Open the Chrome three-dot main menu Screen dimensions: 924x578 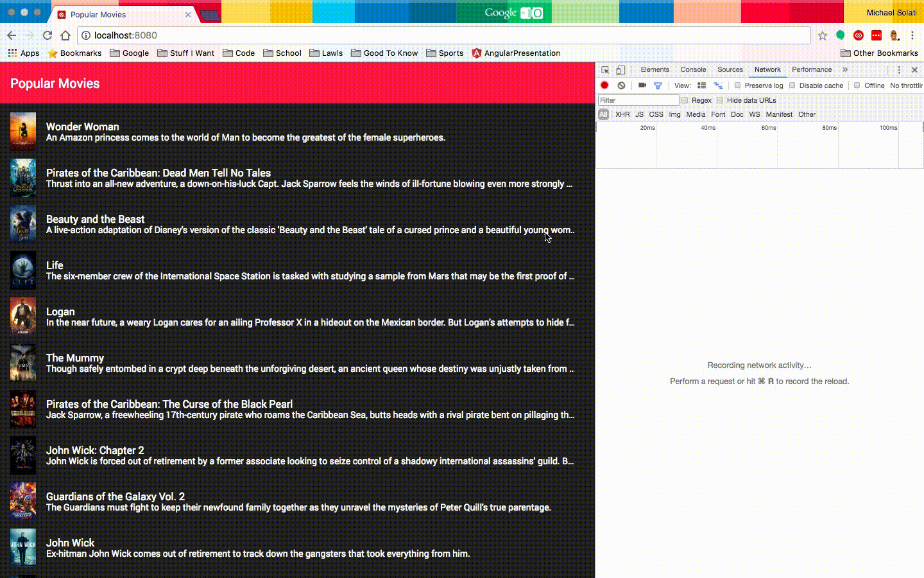912,35
